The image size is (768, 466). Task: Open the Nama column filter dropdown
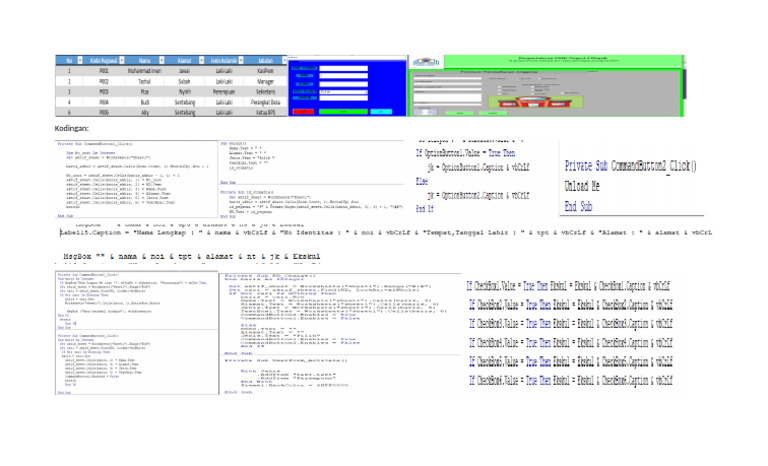coord(162,60)
